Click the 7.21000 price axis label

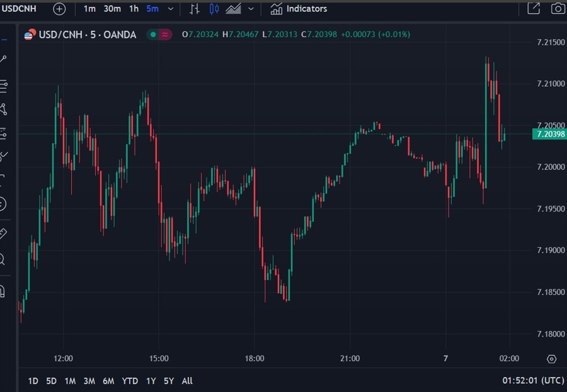point(551,84)
